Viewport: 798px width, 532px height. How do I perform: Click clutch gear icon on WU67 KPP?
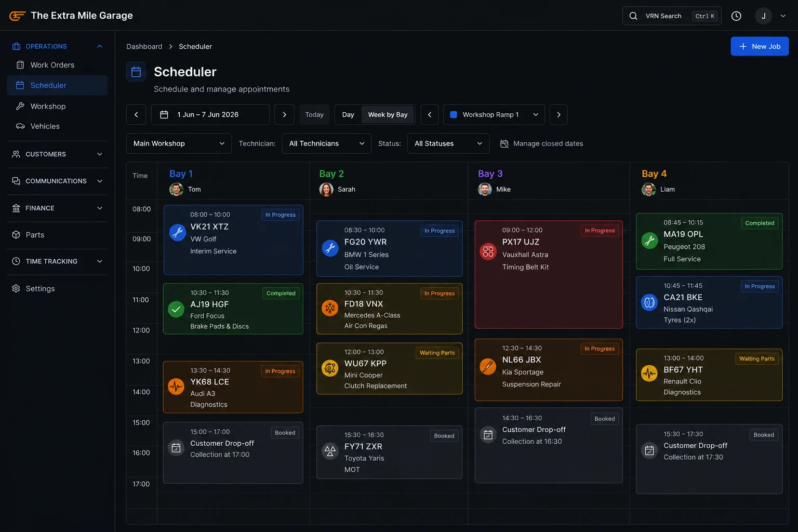(x=330, y=368)
